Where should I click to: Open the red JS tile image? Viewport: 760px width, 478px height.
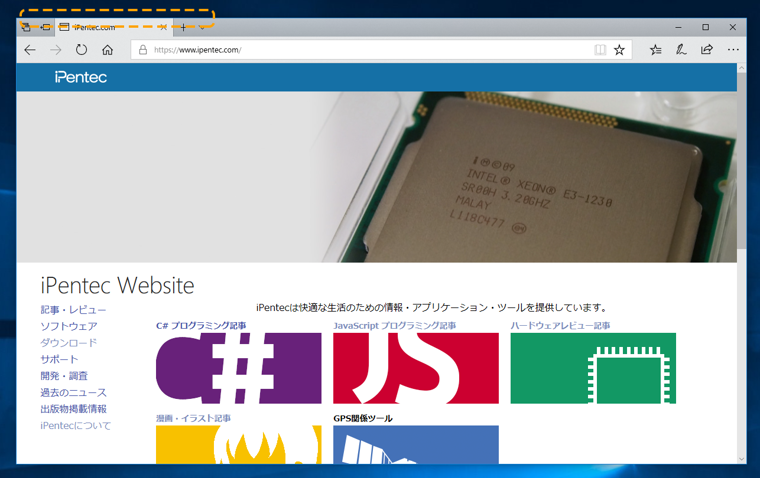416,368
